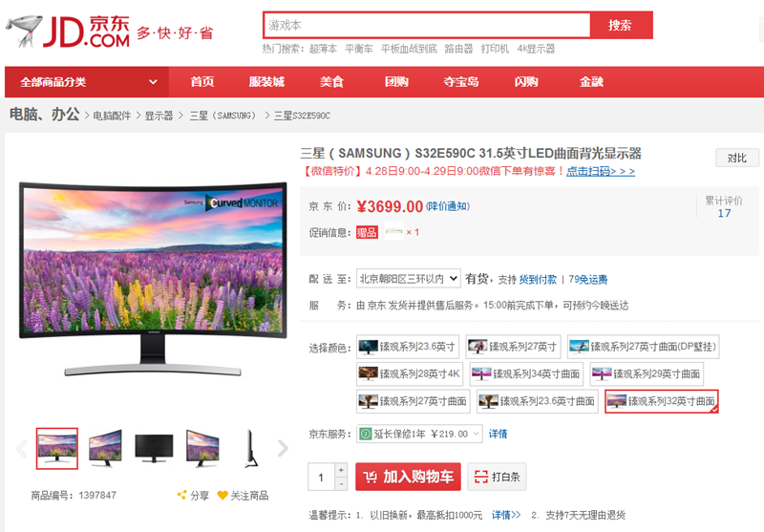The image size is (764, 532).
Task: Click the 打白条 button
Action: [497, 477]
